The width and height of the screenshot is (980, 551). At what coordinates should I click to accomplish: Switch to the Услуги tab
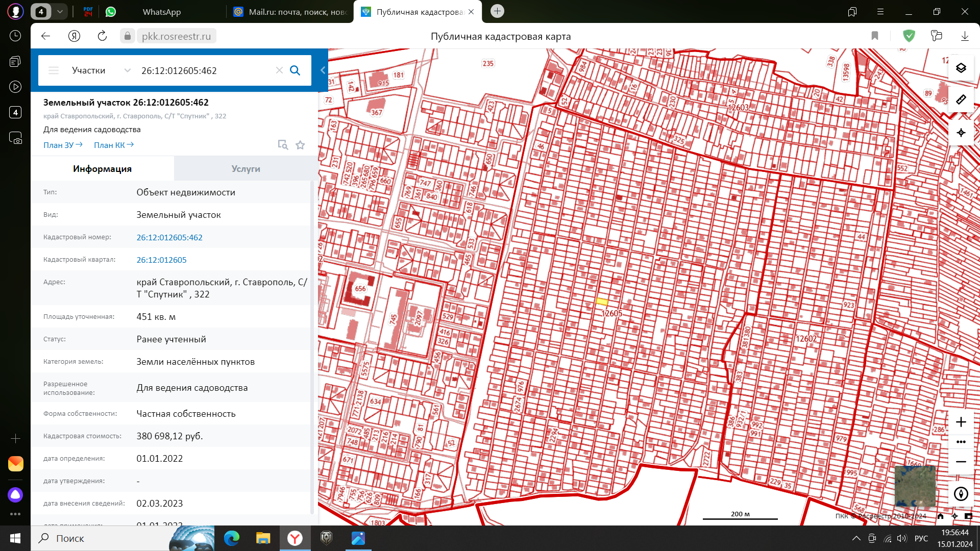coord(246,169)
